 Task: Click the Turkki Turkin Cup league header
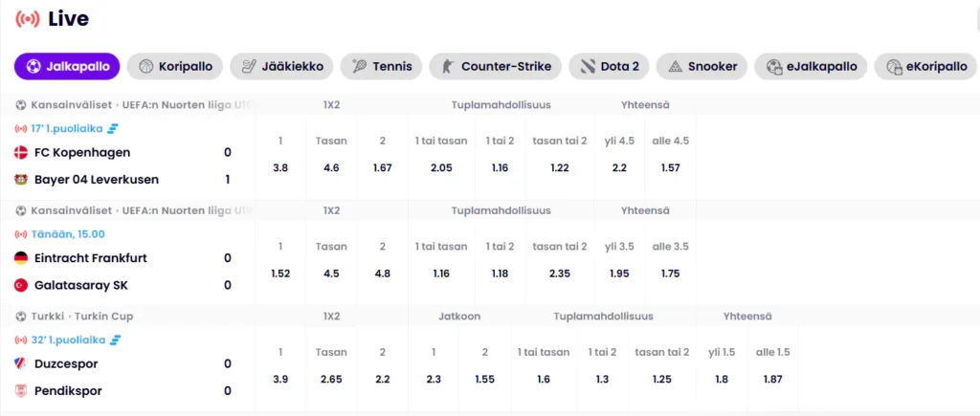[87, 316]
